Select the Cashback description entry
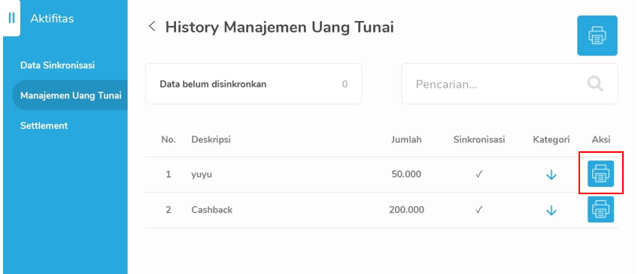Viewport: 644px width, 274px height. click(212, 210)
